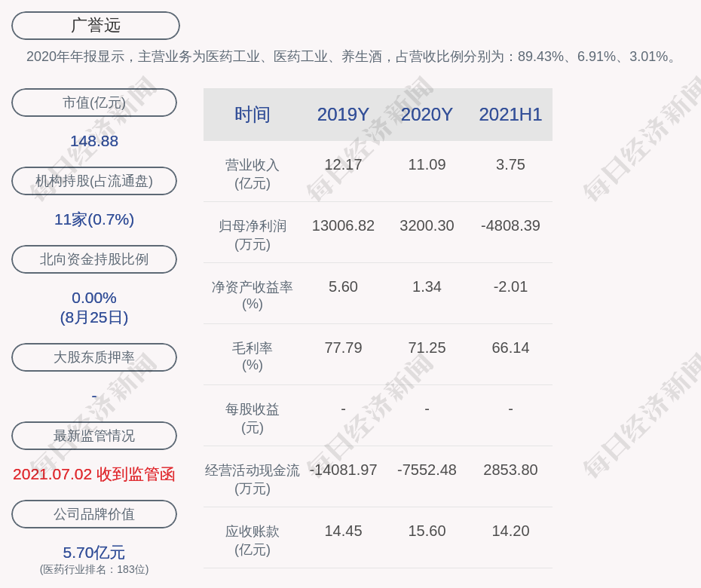Click the 净资产收益率 (%) row label
This screenshot has height=588, width=701.
(253, 296)
